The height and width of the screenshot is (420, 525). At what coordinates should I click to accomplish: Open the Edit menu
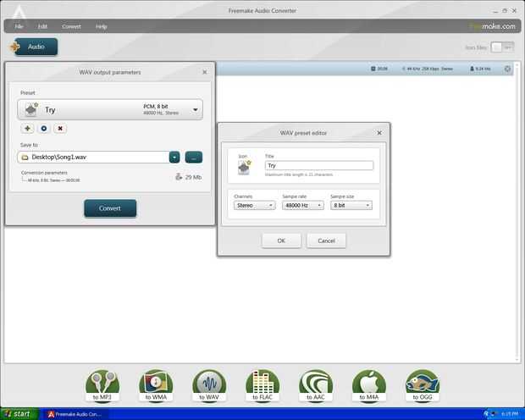coord(42,26)
